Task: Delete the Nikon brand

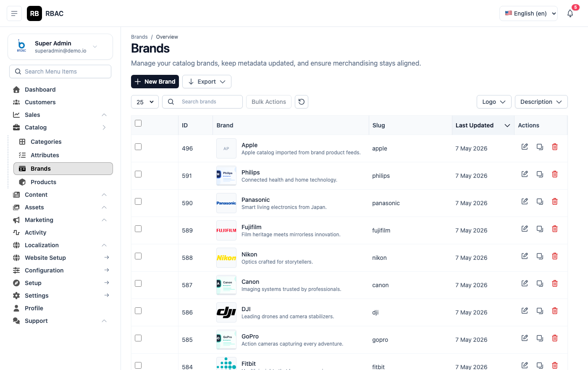Action: [x=555, y=256]
